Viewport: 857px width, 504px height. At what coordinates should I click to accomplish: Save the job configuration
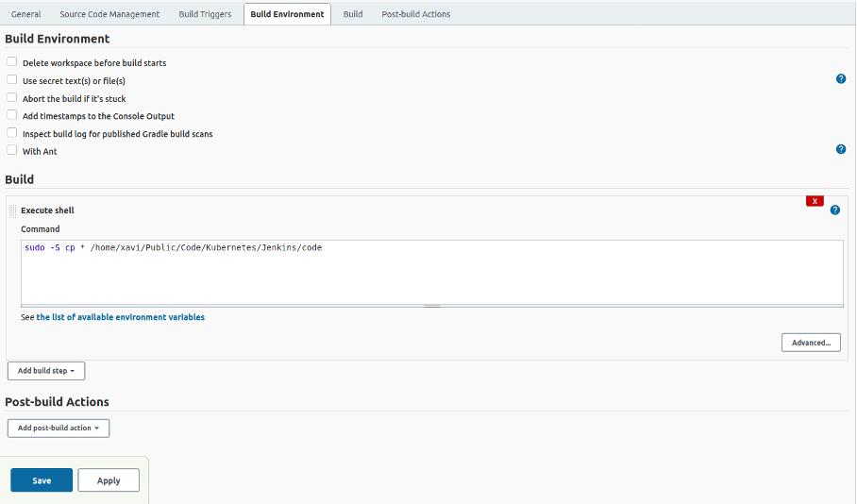(x=42, y=480)
